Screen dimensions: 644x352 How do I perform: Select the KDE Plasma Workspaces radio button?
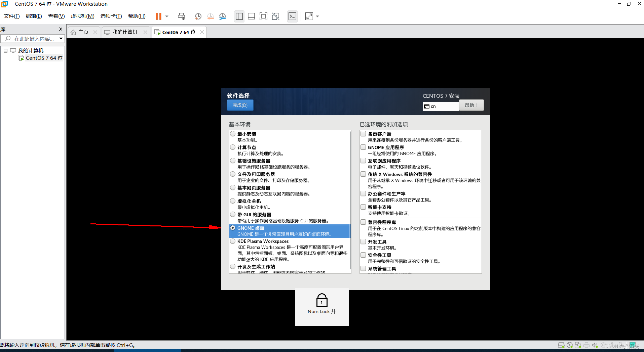233,241
